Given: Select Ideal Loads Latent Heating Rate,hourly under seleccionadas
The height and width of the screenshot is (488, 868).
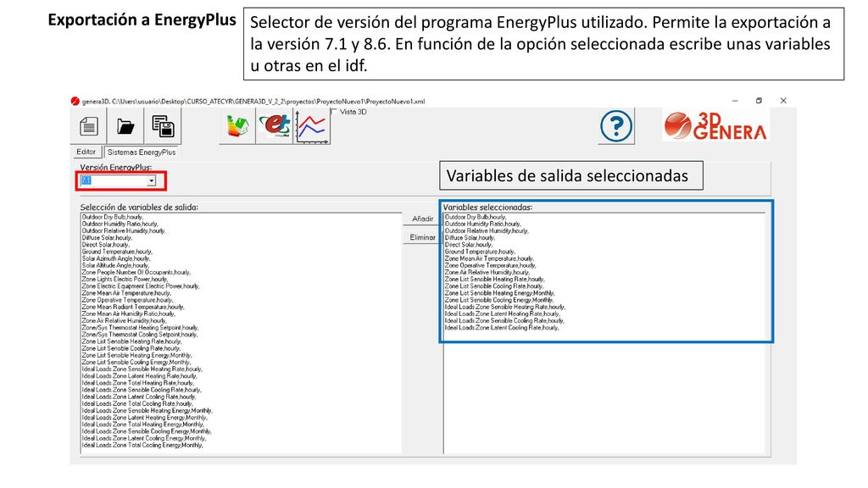Looking at the screenshot, I should (503, 313).
